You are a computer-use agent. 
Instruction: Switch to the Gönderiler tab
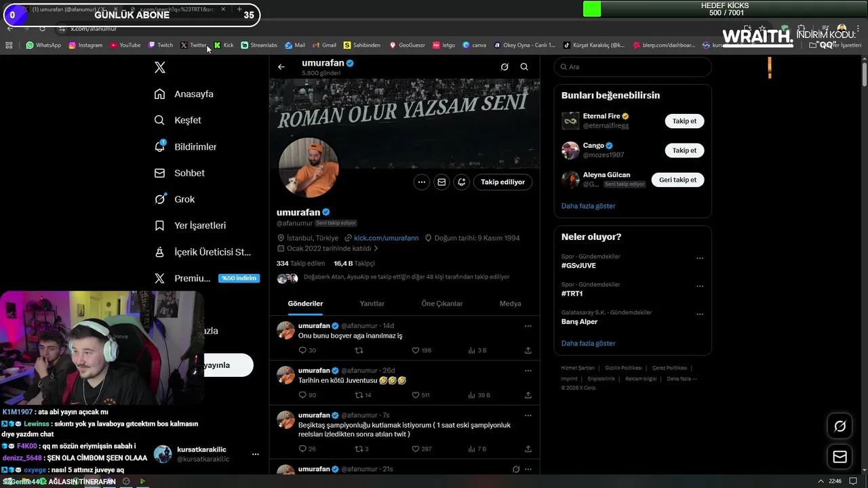tap(305, 304)
